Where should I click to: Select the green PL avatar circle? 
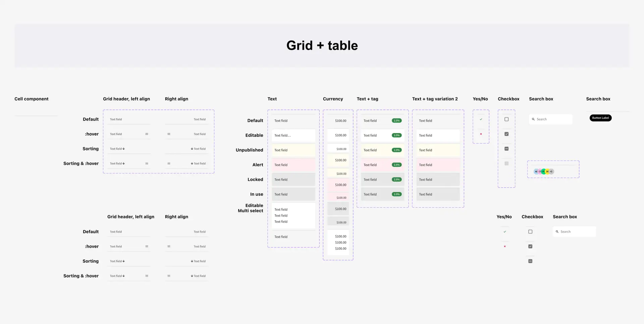pyautogui.click(x=544, y=172)
